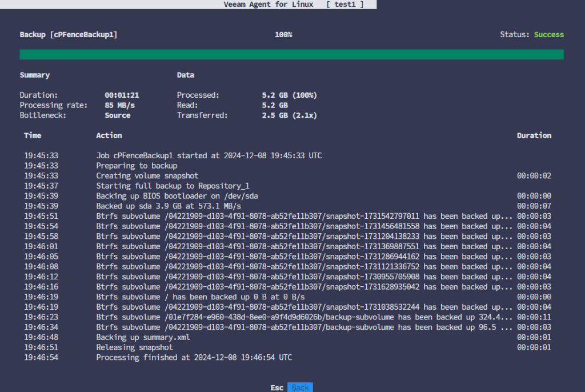The width and height of the screenshot is (585, 392).
Task: Click the Backup [cPFenceBackup1] job heading
Action: 69,35
